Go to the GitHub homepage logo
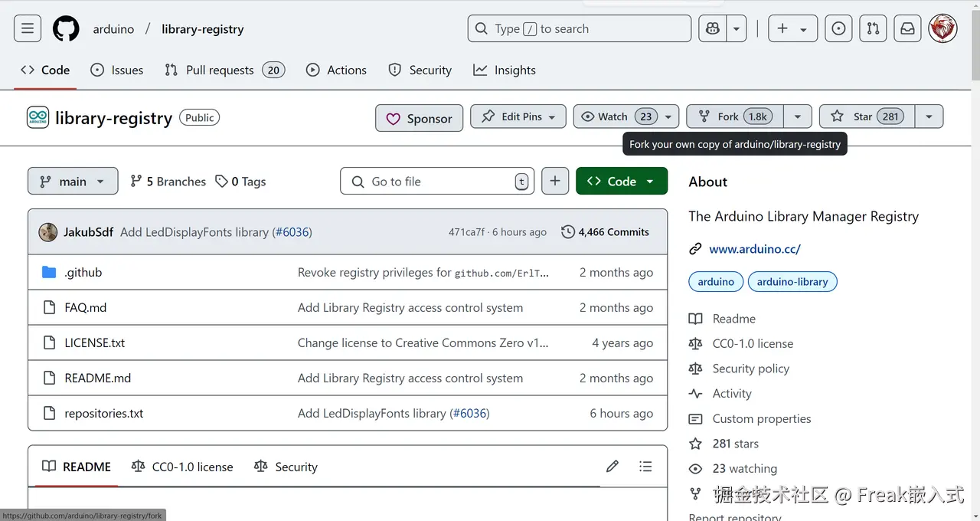The width and height of the screenshot is (980, 521). (66, 29)
